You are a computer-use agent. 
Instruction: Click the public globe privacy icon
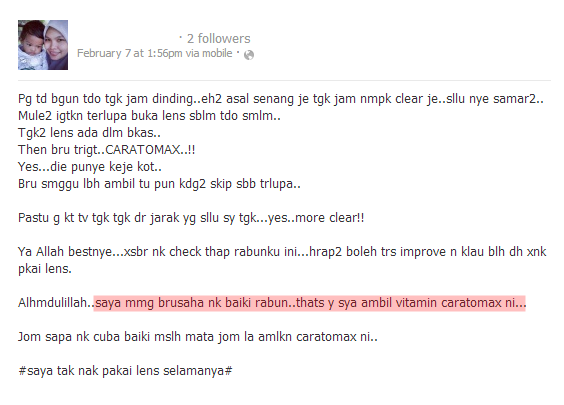tap(249, 55)
